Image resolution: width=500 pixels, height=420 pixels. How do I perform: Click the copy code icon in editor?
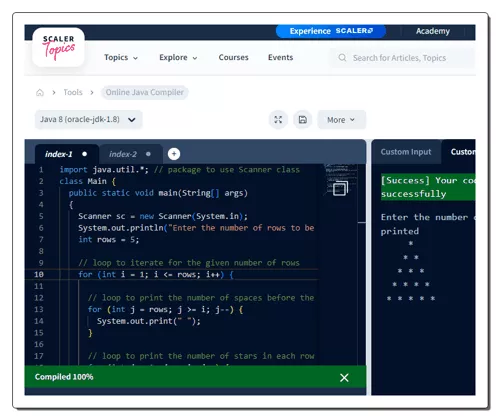point(340,189)
